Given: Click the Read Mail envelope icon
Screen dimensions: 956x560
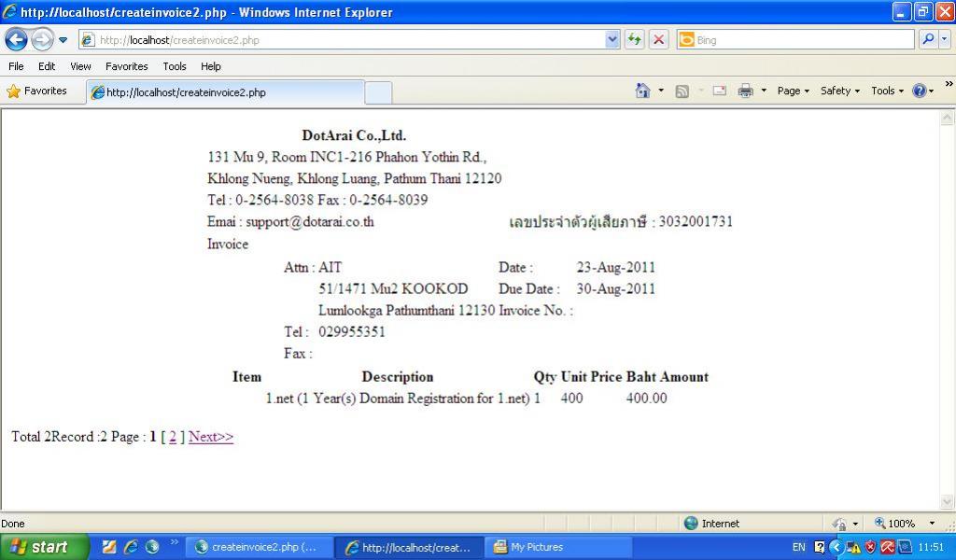Looking at the screenshot, I should click(720, 91).
